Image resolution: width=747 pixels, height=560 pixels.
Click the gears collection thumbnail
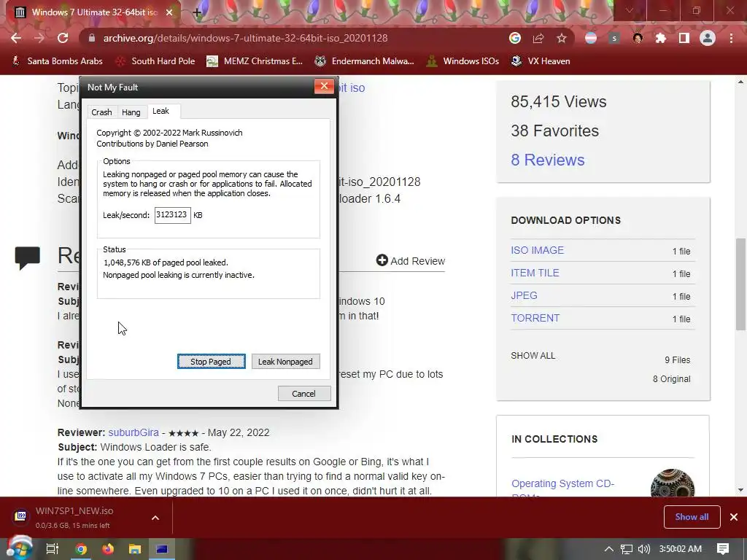[x=672, y=483]
